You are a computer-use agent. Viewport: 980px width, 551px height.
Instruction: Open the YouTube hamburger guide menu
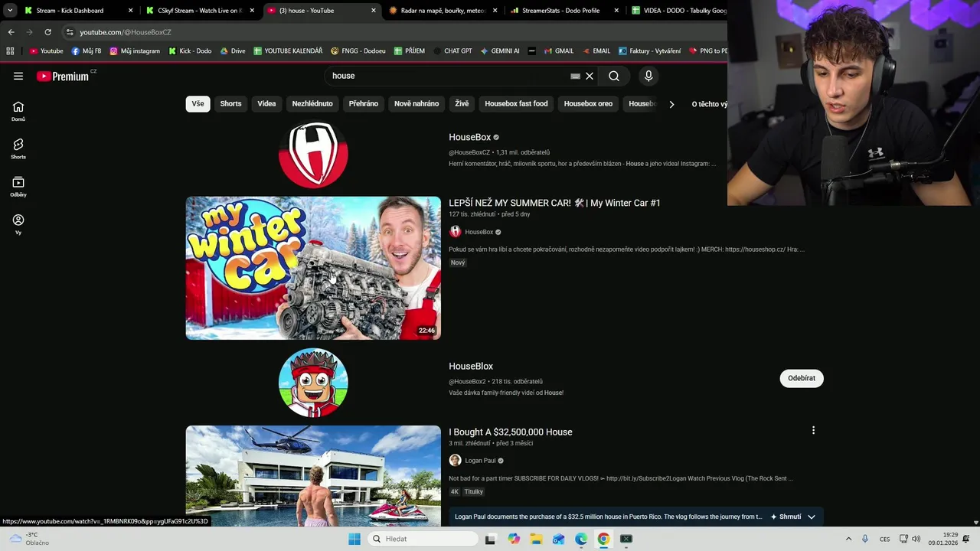pos(18,76)
